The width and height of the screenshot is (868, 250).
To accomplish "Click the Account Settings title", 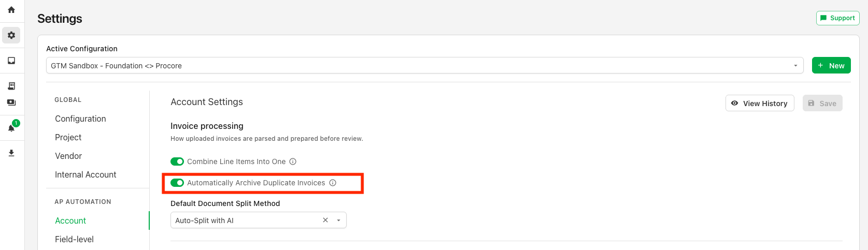I will tap(207, 102).
